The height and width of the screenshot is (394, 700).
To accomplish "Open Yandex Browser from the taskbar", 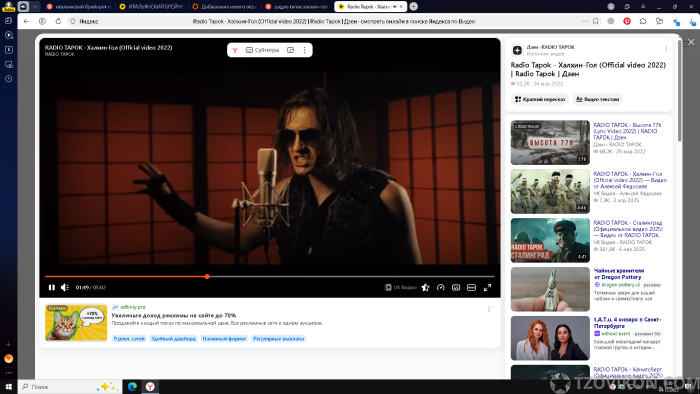I will [x=150, y=386].
